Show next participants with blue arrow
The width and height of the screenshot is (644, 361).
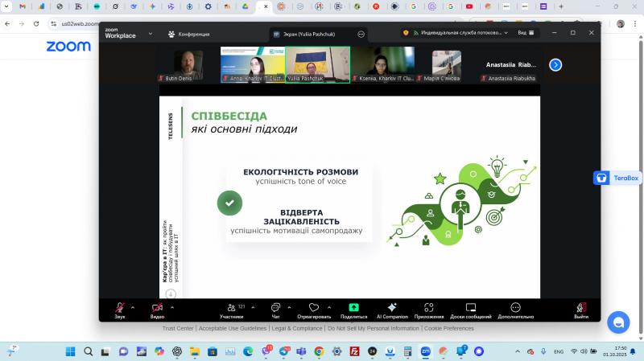pos(555,65)
